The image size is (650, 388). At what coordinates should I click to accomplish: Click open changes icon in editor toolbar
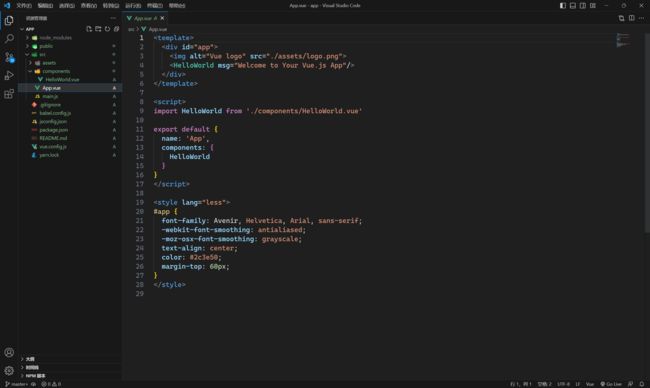[x=621, y=18]
